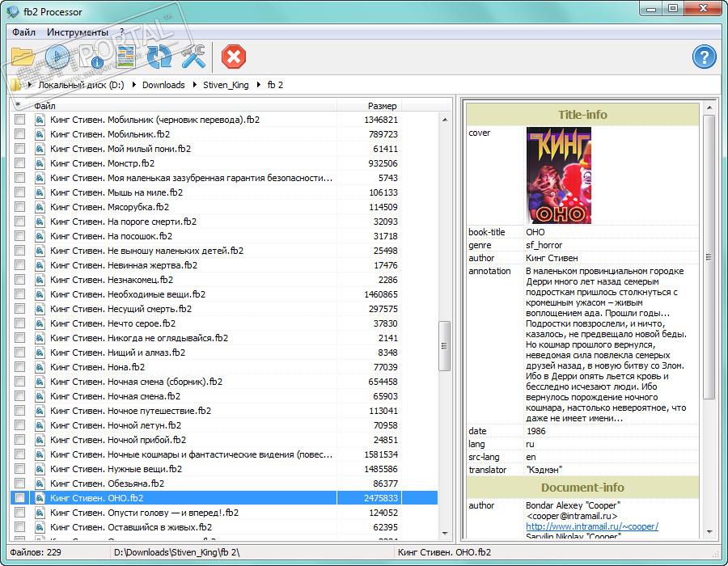The height and width of the screenshot is (566, 728).
Task: Click the file list scroll-down arrow
Action: coord(445,534)
